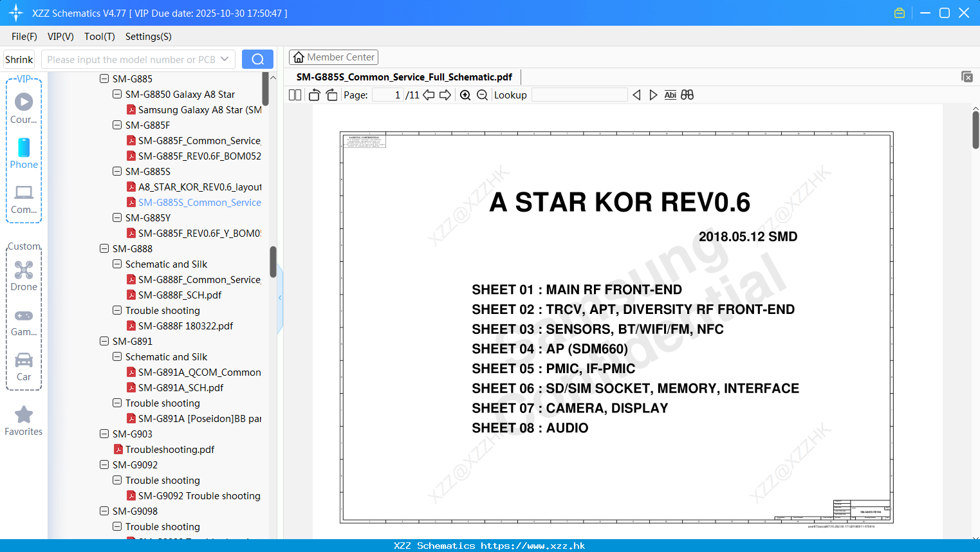
Task: Rotate page clockwise
Action: 331,95
